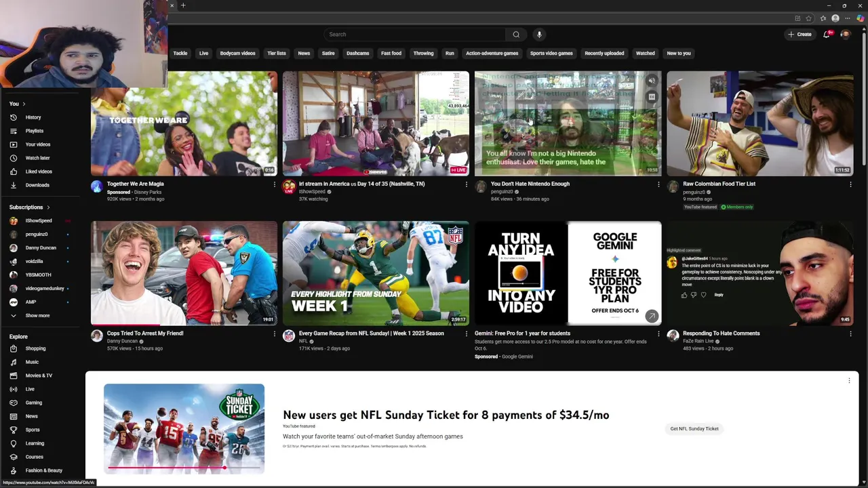The image size is (868, 488).
Task: Open NFL Sunday Ticket ad options menu
Action: (x=849, y=381)
